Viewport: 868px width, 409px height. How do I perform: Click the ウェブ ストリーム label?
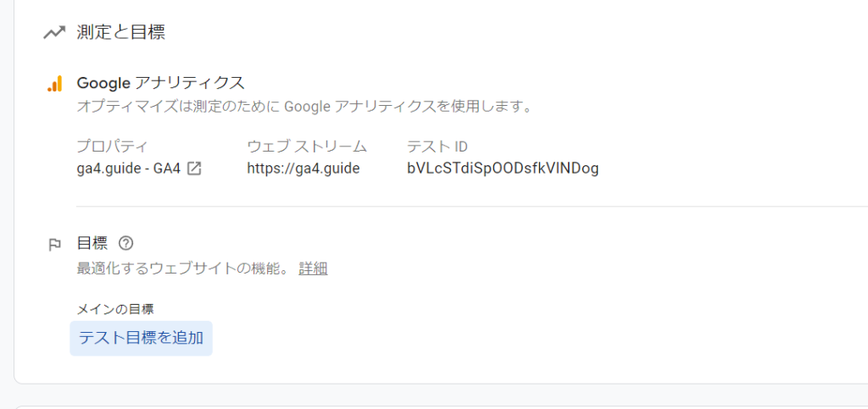[307, 146]
